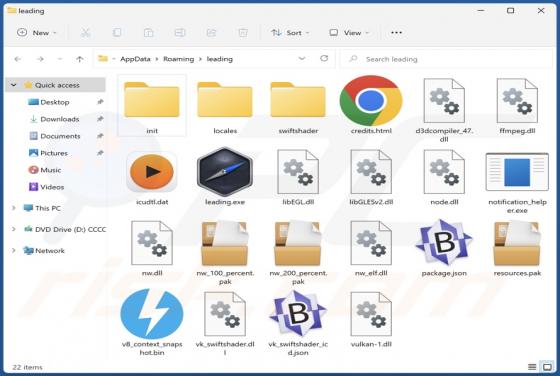Select the nw_elf.dll file
Screen dimensions: 560x376
371,248
